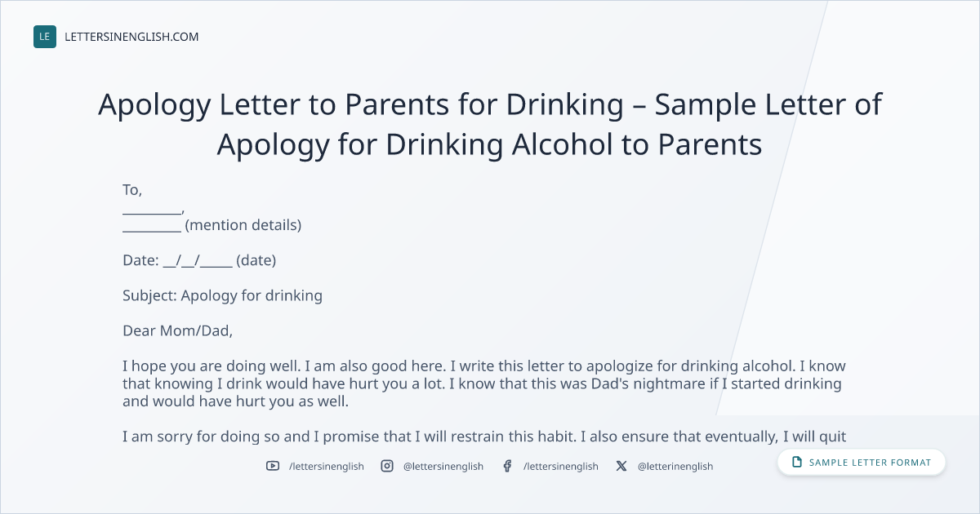Click the 'I hope you are doing well' paragraph

pos(484,383)
